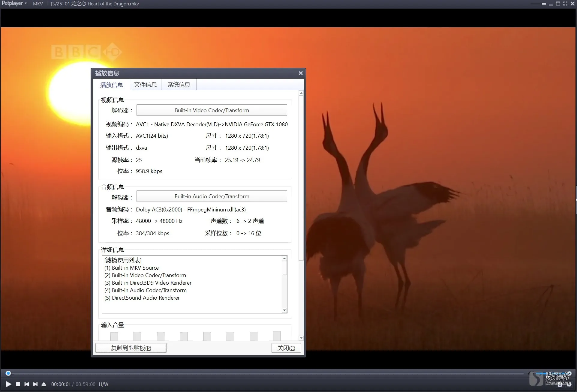Viewport: 577px width, 392px height.
Task: Click the total duration 00:59:00 text
Action: click(86, 384)
